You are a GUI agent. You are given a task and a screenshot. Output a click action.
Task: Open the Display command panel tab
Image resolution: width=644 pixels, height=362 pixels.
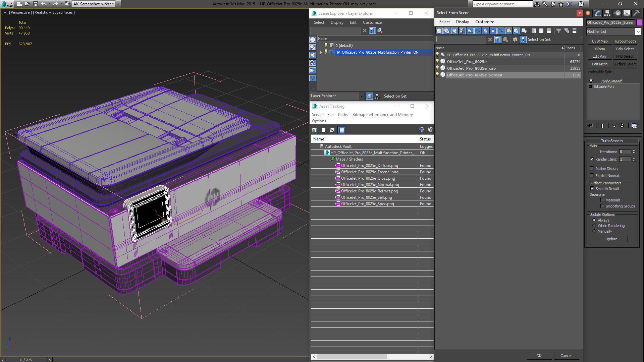click(x=627, y=13)
